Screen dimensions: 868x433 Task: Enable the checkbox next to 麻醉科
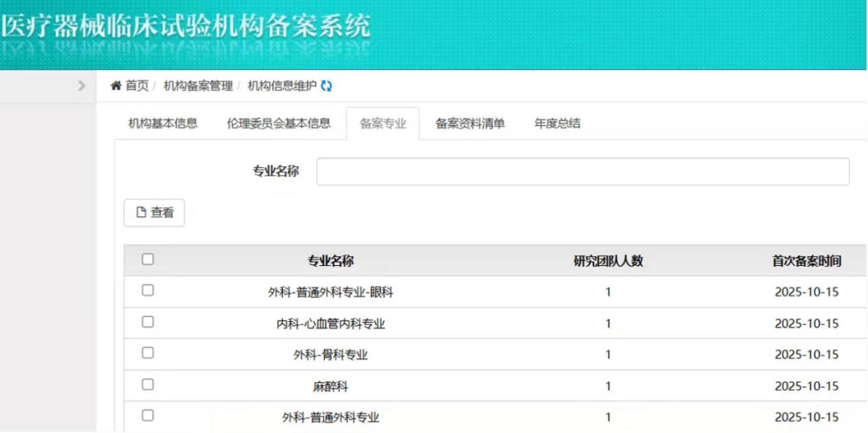pos(148,385)
